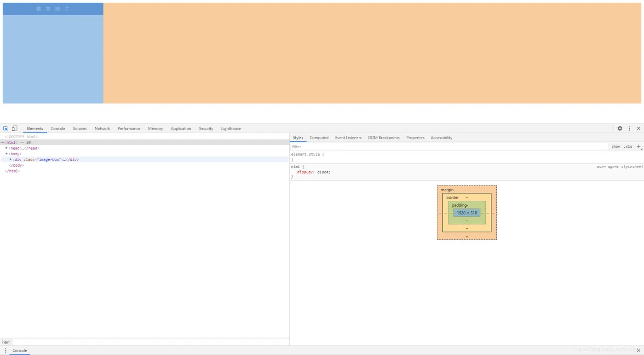
Task: Open the Performance tab
Action: tap(129, 128)
